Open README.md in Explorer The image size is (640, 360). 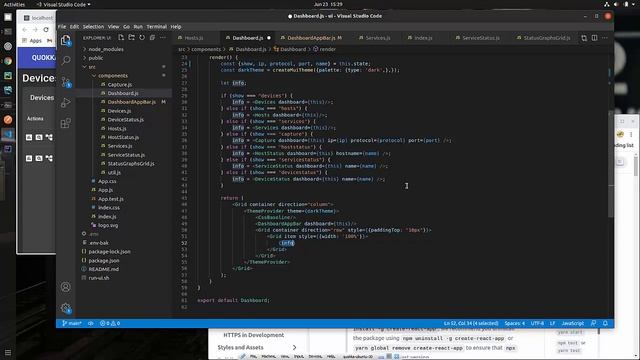(103, 269)
